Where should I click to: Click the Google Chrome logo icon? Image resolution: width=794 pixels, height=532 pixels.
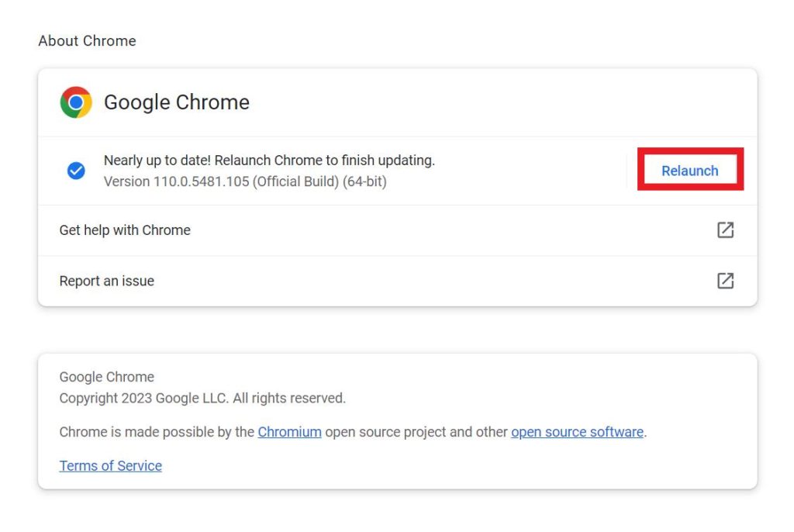point(76,102)
